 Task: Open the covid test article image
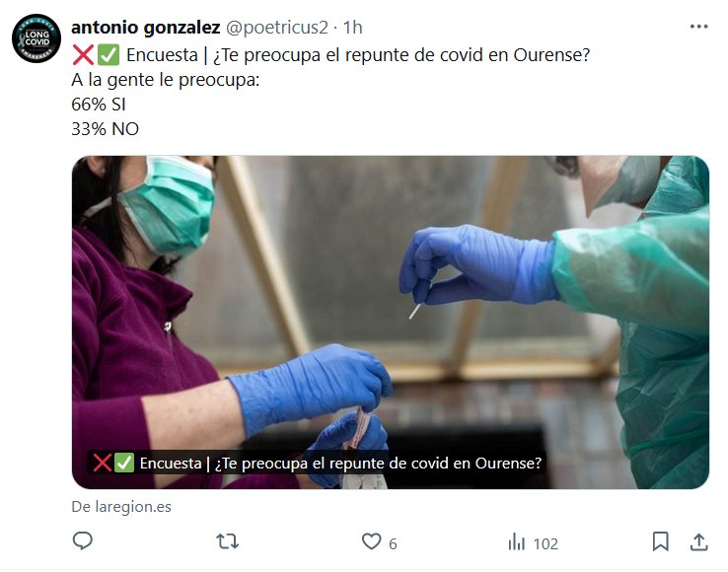pyautogui.click(x=391, y=322)
